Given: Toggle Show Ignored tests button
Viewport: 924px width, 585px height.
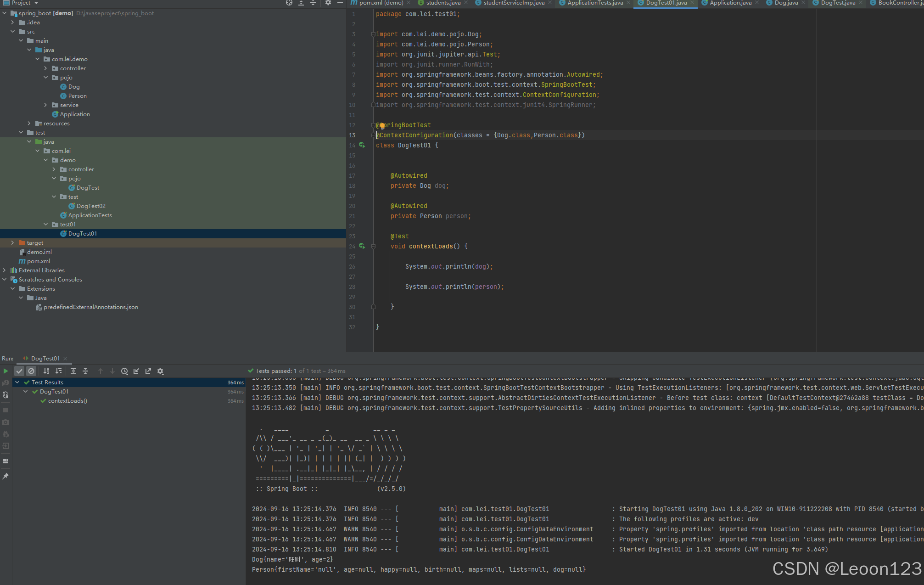Looking at the screenshot, I should [31, 371].
